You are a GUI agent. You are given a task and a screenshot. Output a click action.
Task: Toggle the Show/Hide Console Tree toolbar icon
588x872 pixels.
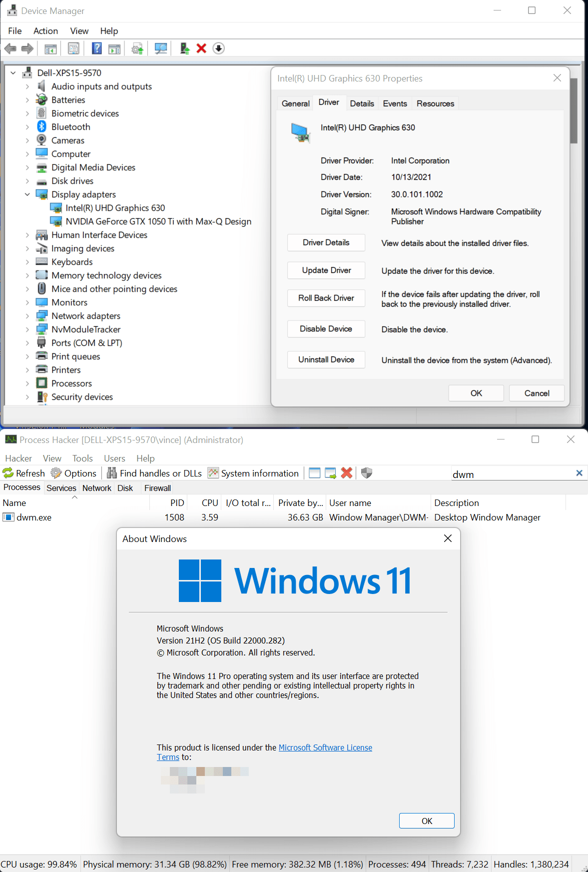tap(50, 48)
